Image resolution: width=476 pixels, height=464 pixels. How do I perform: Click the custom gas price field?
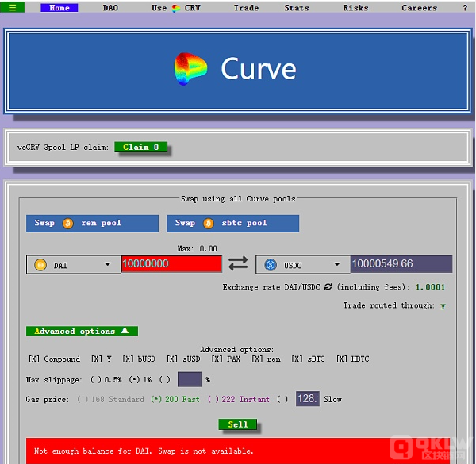tap(308, 398)
